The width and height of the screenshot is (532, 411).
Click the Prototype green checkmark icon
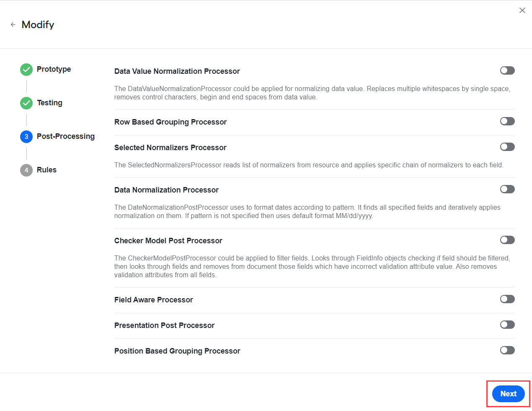click(x=26, y=70)
